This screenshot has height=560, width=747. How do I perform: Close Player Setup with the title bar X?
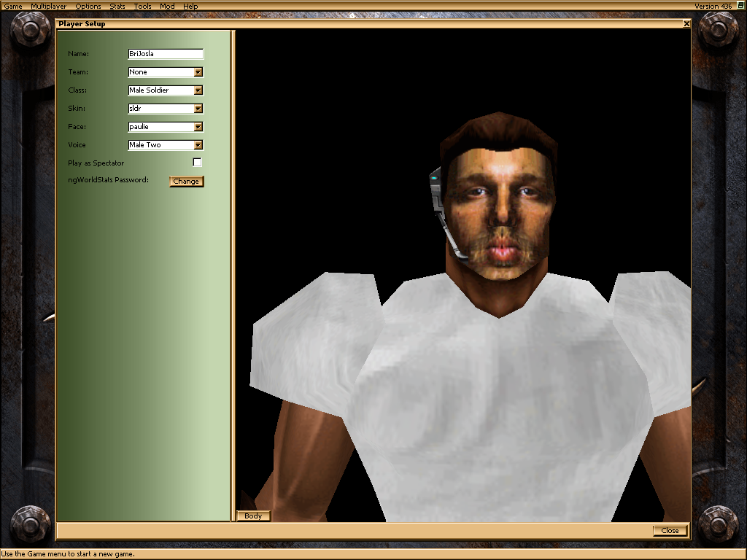click(686, 24)
